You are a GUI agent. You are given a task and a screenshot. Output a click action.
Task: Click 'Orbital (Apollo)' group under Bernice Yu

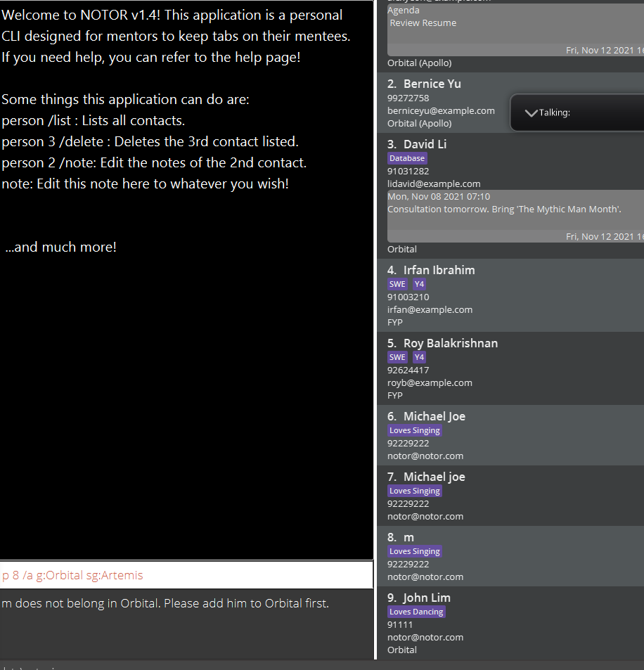(419, 124)
